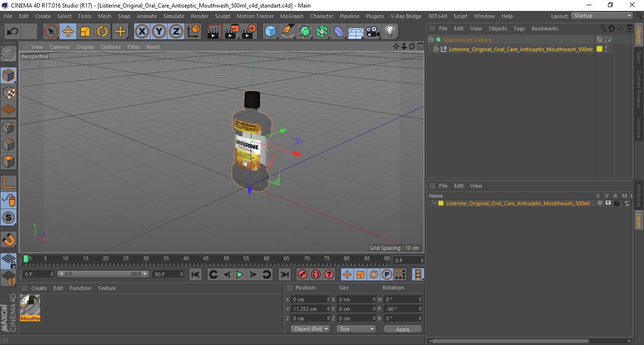Click the Make Editable icon
This screenshot has height=345, width=644.
(x=9, y=54)
